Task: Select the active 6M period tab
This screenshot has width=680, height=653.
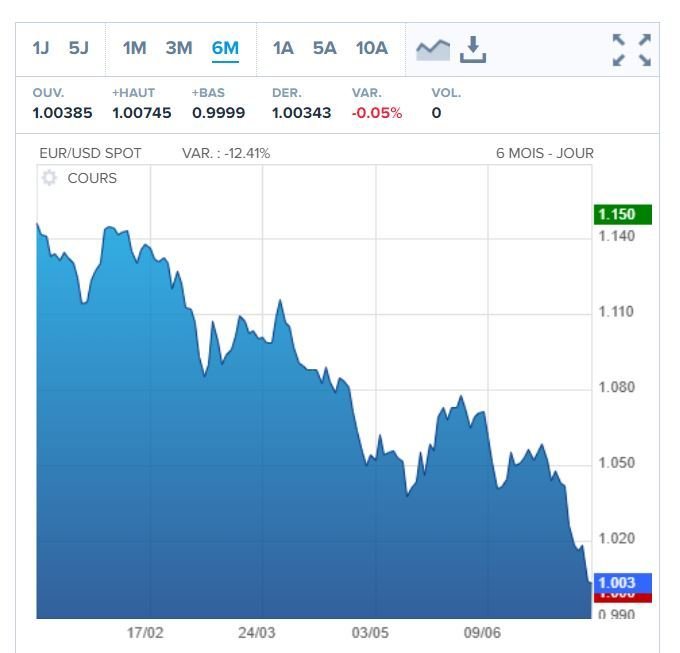Action: click(225, 48)
